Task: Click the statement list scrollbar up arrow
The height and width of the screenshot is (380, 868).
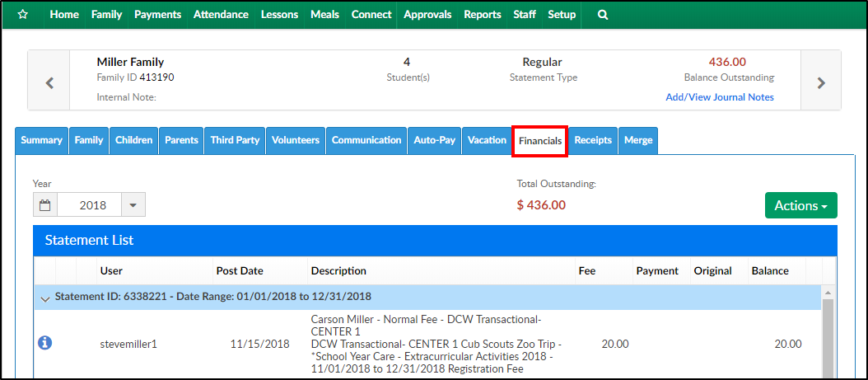Action: (828, 293)
